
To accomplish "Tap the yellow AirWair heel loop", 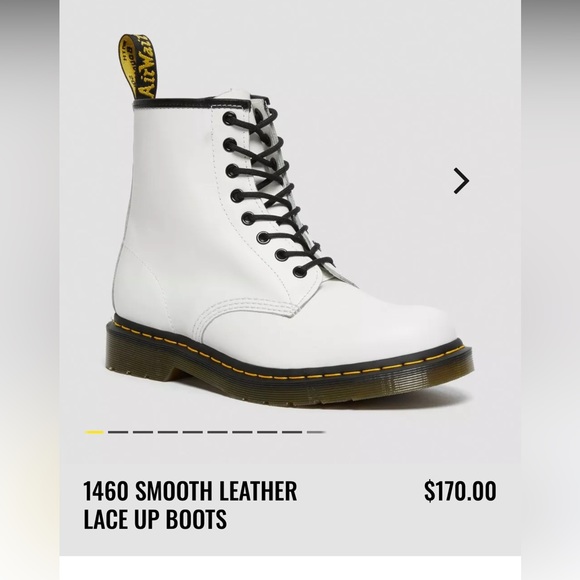I will (138, 67).
